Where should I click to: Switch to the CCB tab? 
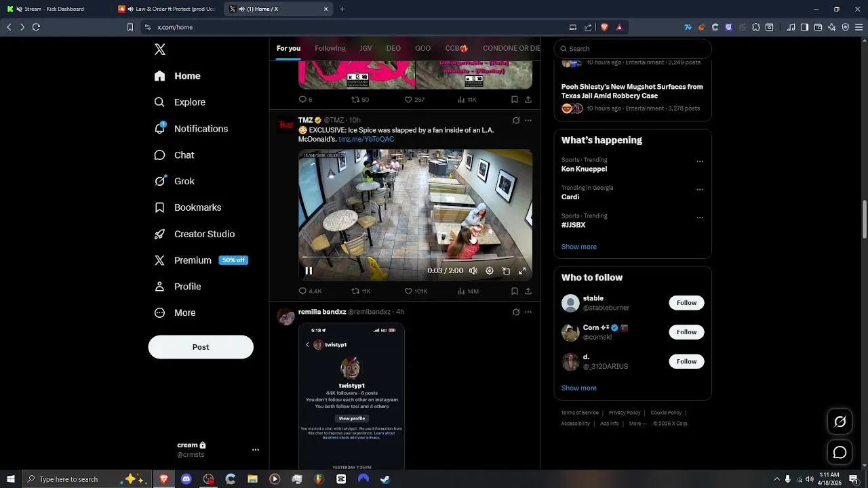point(456,48)
